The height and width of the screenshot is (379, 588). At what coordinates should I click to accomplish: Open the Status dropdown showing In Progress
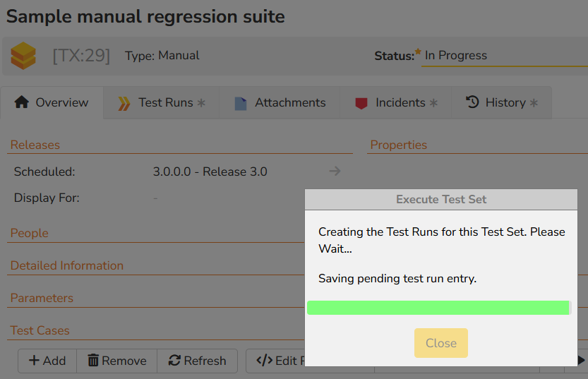504,56
